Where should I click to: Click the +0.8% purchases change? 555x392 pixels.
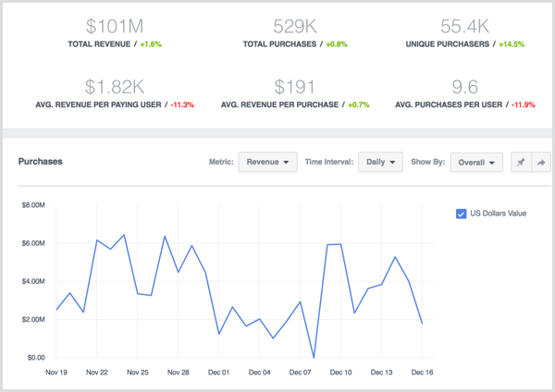click(337, 44)
